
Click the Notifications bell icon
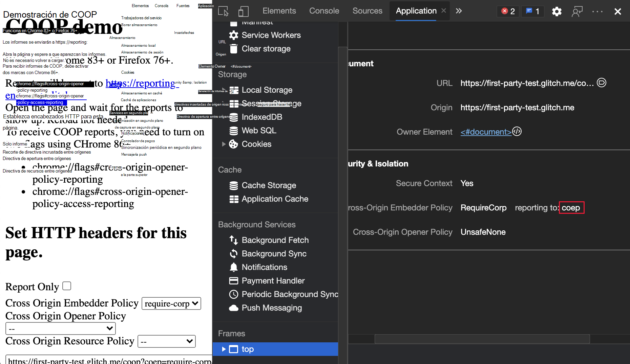pyautogui.click(x=234, y=267)
